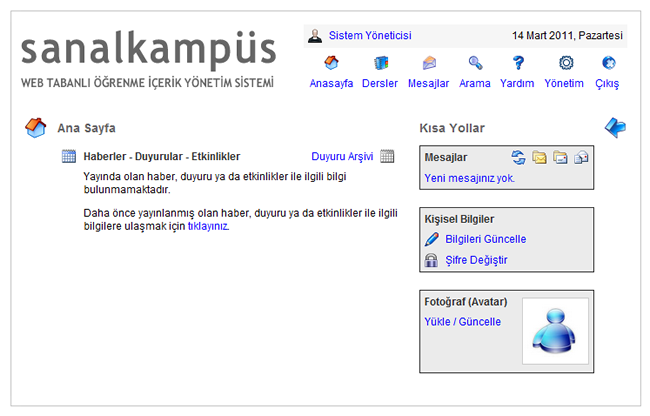
Task: Click the system administrator user icon
Action: coord(315,36)
